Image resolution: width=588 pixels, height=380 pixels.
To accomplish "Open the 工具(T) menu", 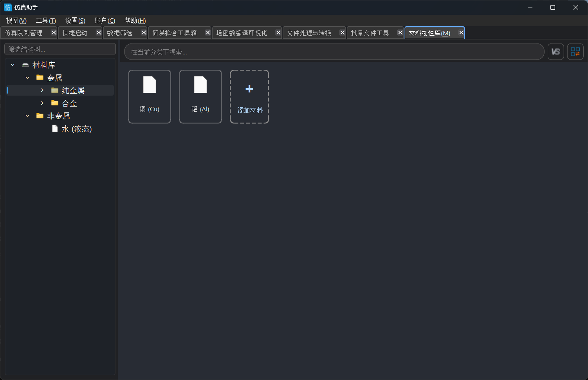I will point(46,21).
